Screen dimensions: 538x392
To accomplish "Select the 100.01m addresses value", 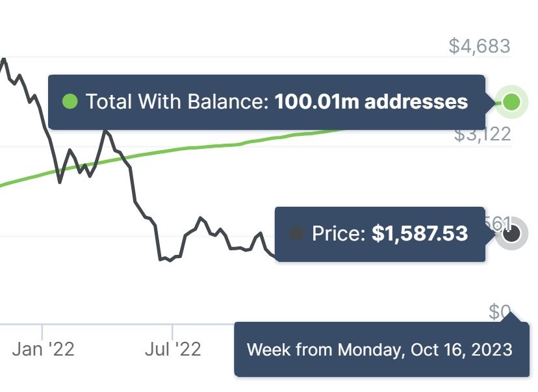I will (371, 102).
